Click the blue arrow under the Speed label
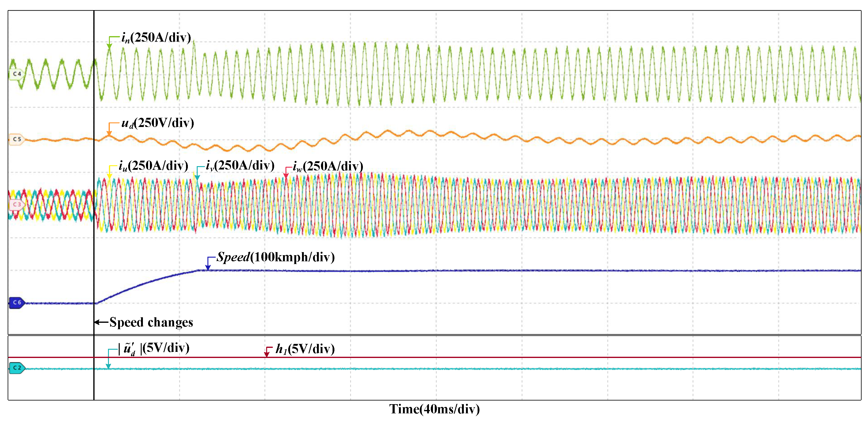 click(208, 266)
